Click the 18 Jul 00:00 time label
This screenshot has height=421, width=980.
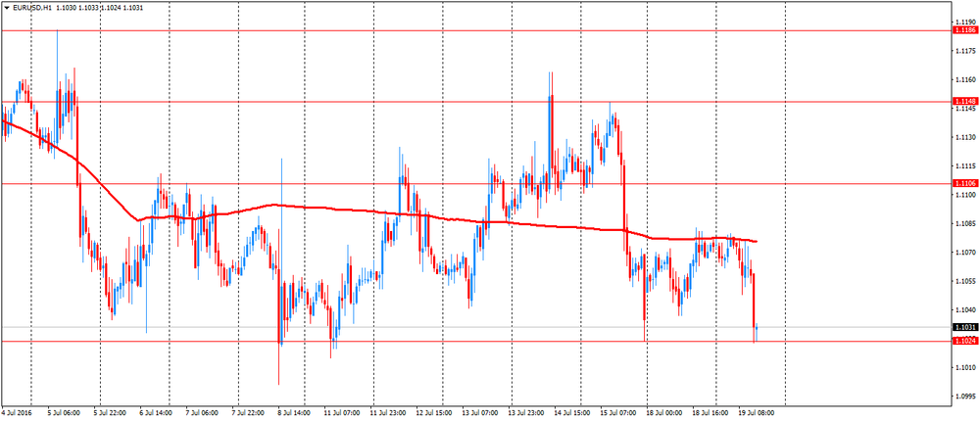[663, 413]
